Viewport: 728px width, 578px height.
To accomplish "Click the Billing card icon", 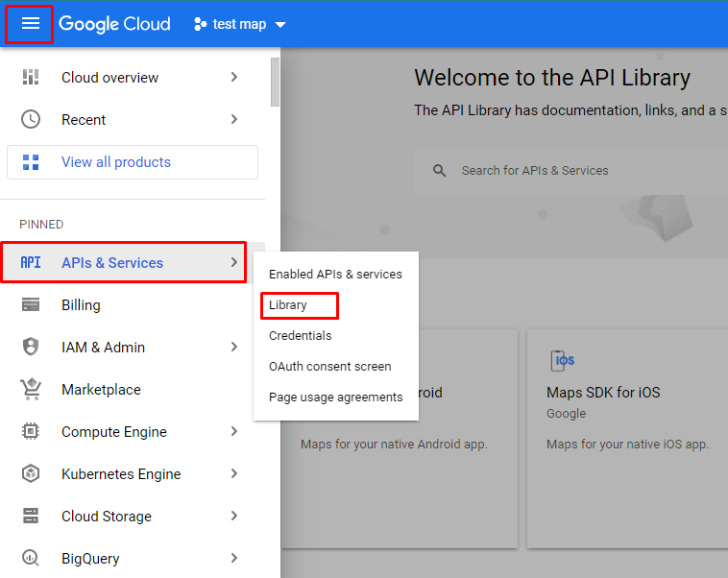I will [x=31, y=305].
